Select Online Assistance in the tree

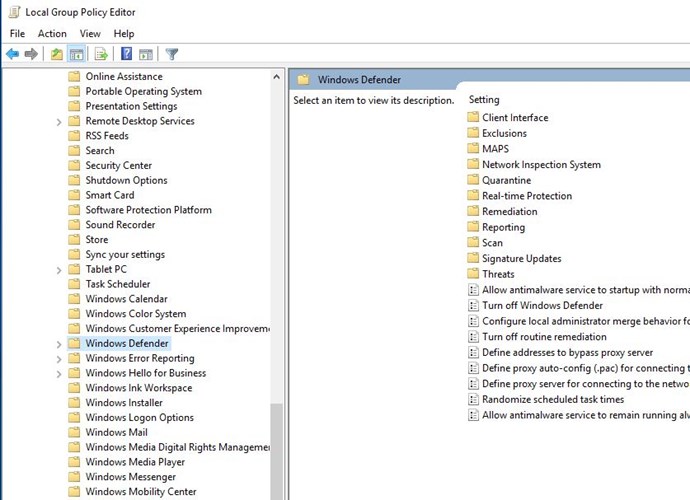tap(124, 76)
